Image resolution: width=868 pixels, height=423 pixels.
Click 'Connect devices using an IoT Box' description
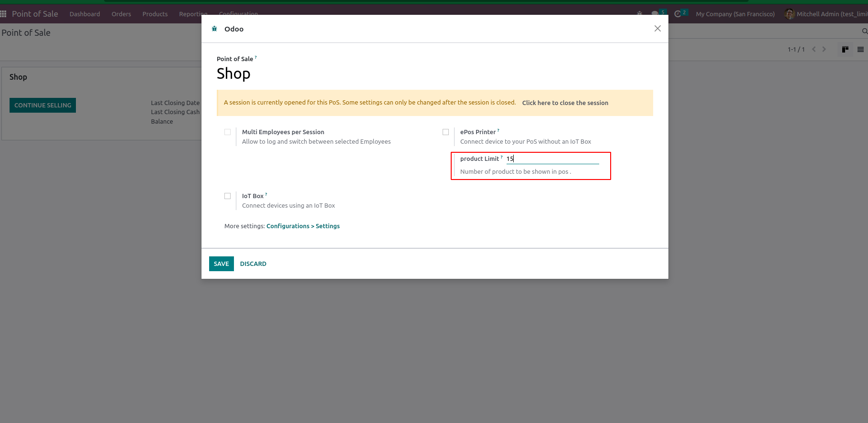tap(288, 206)
